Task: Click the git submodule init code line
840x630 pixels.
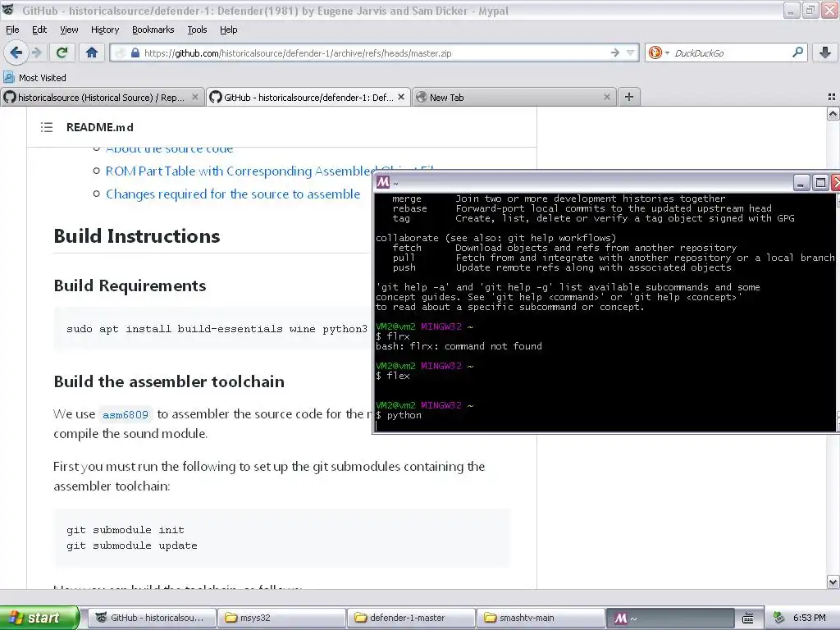Action: click(x=126, y=530)
